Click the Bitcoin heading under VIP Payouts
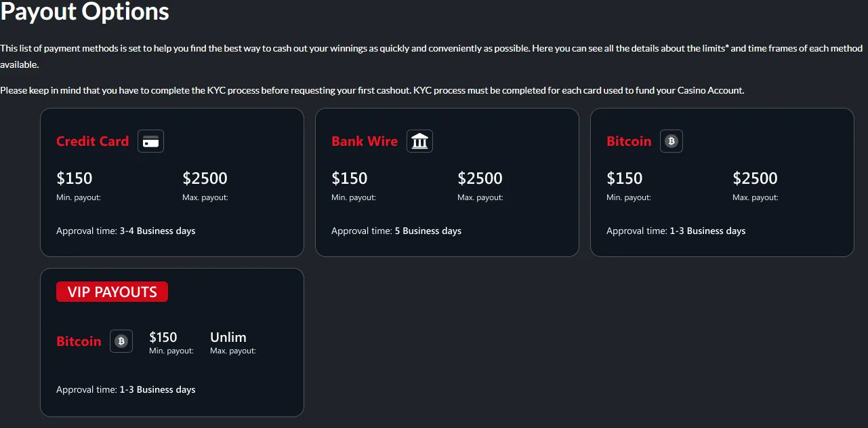 (x=79, y=341)
